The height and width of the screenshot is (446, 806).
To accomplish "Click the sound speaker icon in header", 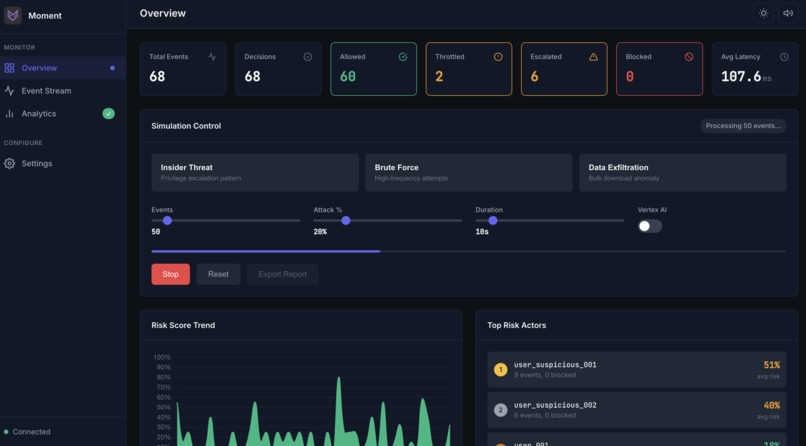I will (x=787, y=13).
